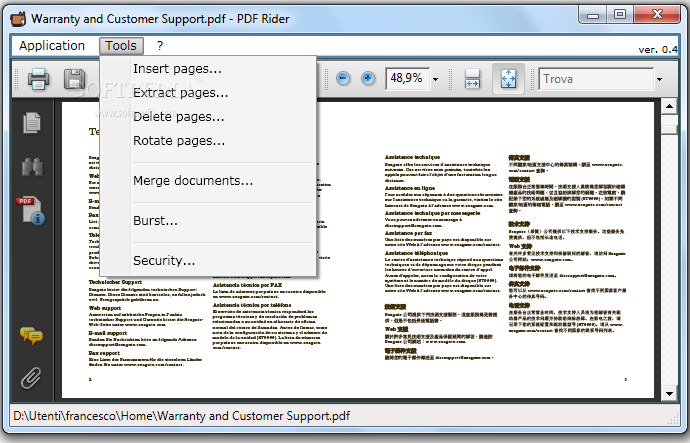The image size is (690, 443).
Task: Expand the zoom percentage dropdown arrow
Action: (x=436, y=80)
